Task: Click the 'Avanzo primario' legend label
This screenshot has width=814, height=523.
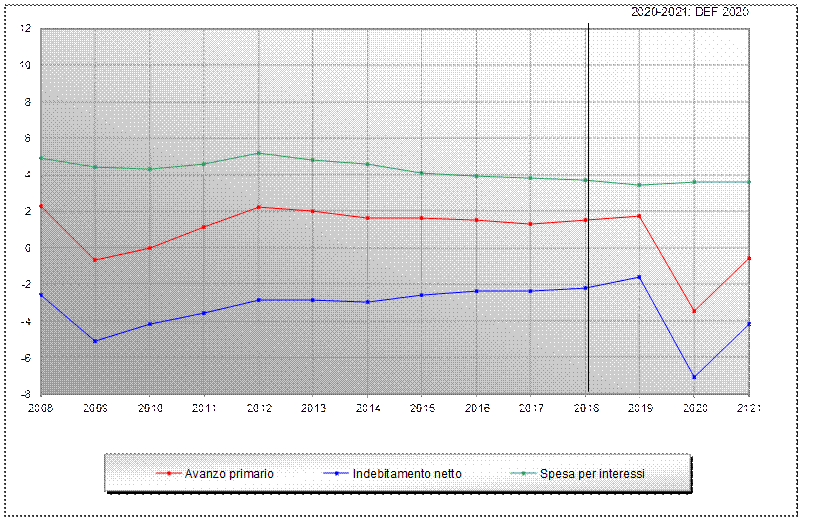Action: tap(229, 474)
